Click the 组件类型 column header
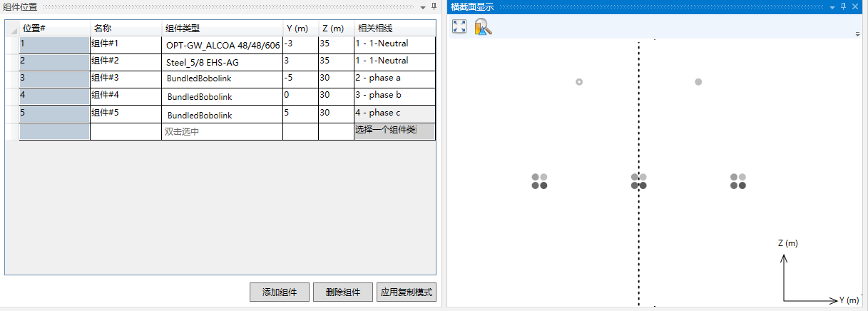This screenshot has width=868, height=311. pyautogui.click(x=223, y=29)
